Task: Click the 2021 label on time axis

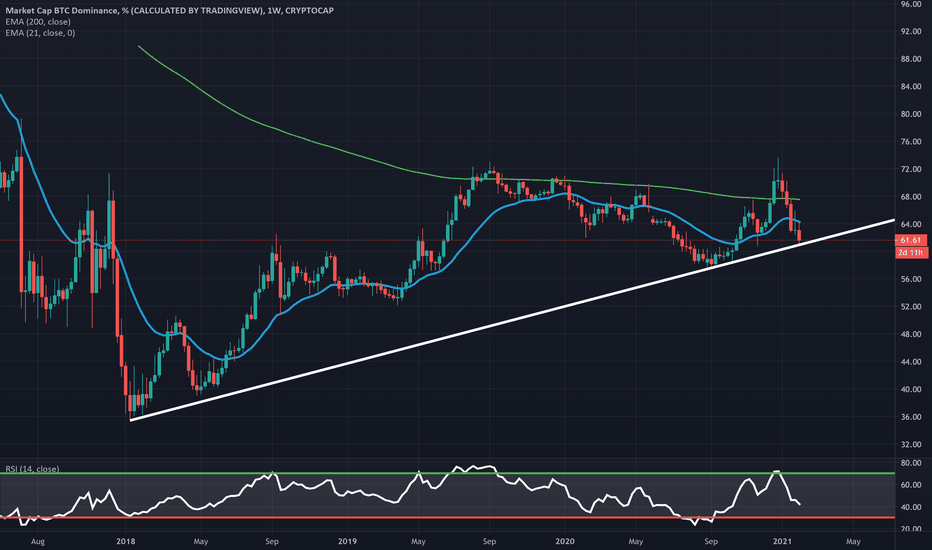Action: pyautogui.click(x=782, y=541)
